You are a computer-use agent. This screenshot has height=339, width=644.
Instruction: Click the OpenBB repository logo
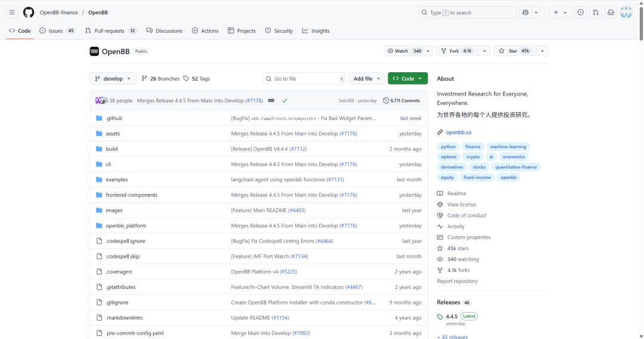pyautogui.click(x=94, y=51)
